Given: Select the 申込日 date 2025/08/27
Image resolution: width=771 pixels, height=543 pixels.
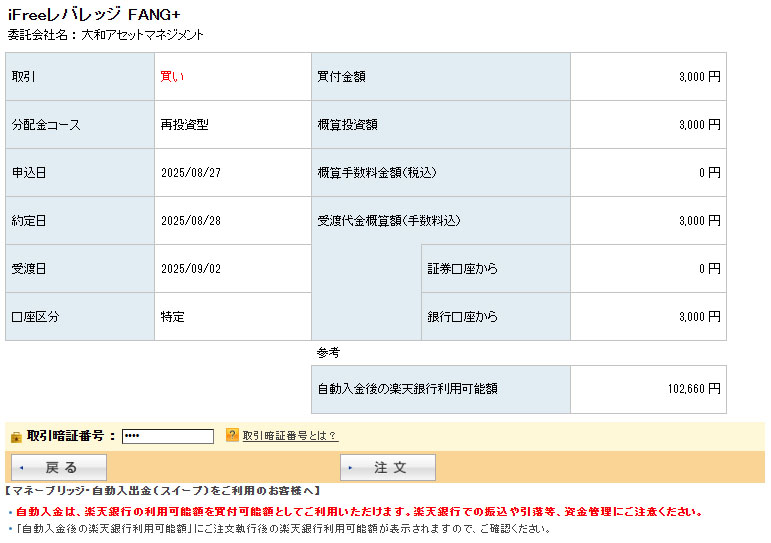Looking at the screenshot, I should (191, 173).
